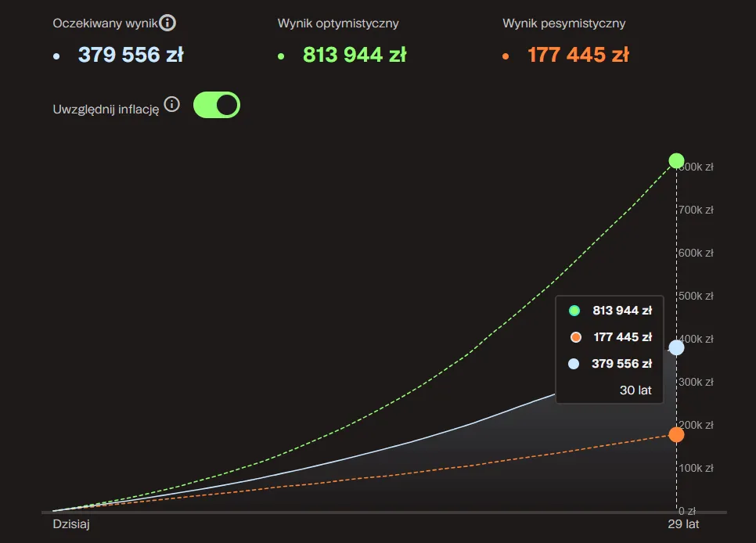756x543 pixels.
Task: Click the Wynik pesymistyczny heading
Action: tap(563, 23)
